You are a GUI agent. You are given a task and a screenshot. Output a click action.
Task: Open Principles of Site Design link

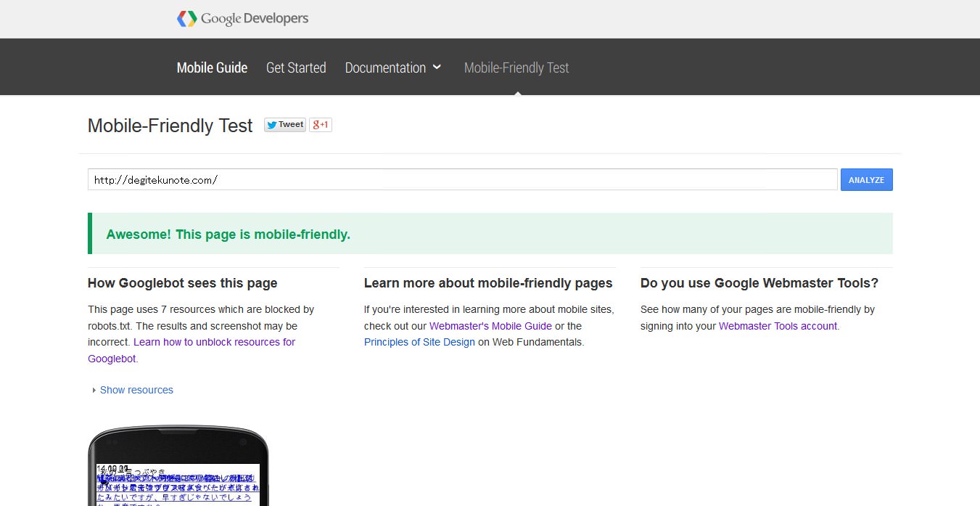[419, 342]
